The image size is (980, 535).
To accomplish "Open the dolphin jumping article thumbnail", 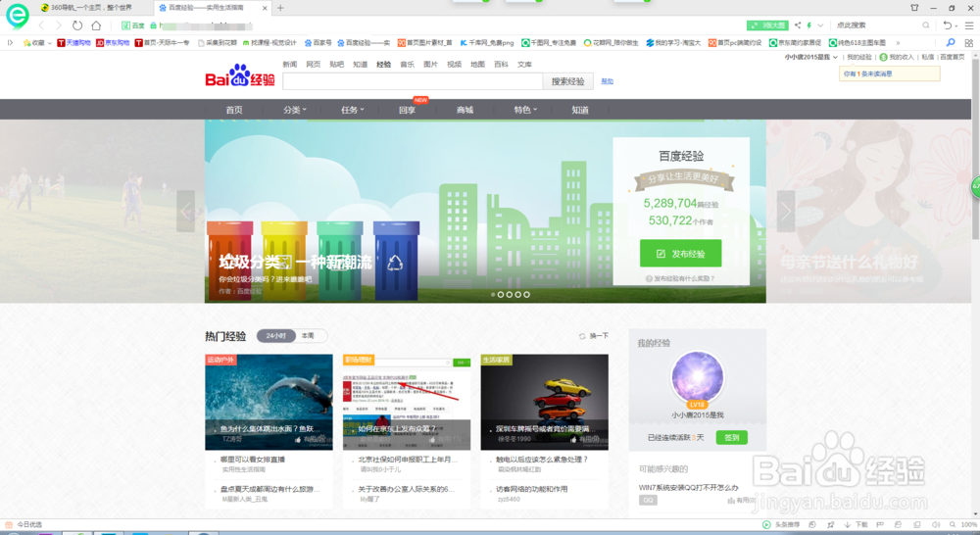I will (x=269, y=402).
